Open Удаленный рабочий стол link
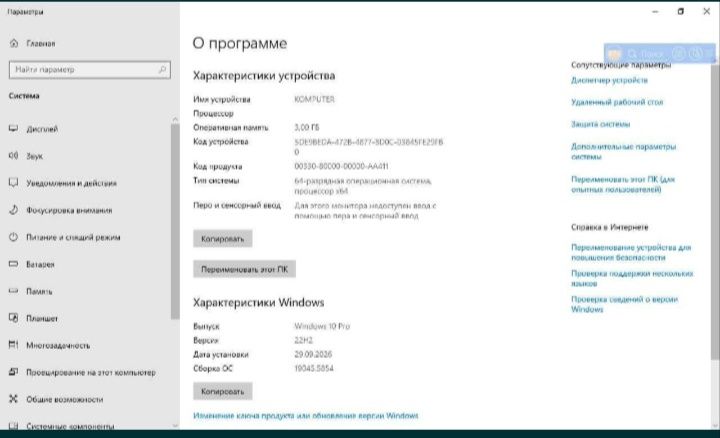 point(617,102)
